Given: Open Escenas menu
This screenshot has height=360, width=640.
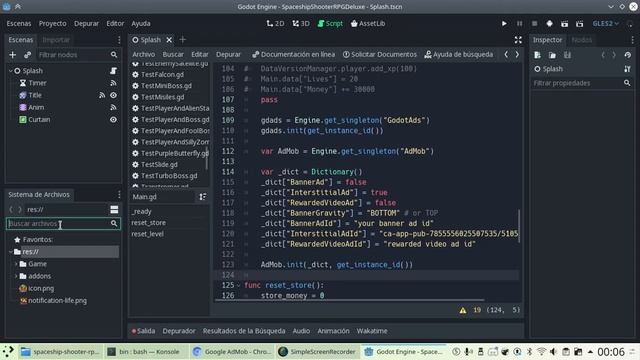Looking at the screenshot, I should (19, 24).
